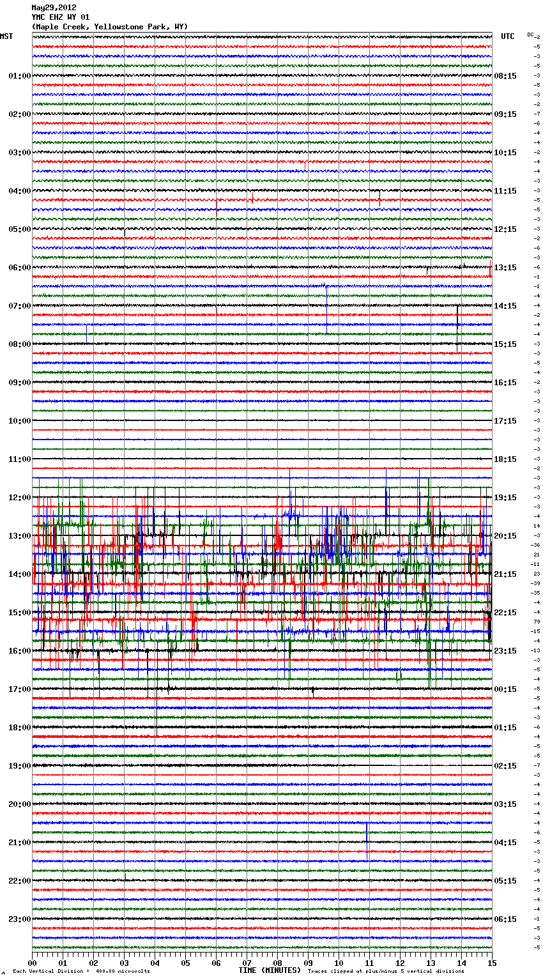The height and width of the screenshot is (980, 543).
Task: Select the MST time label "23:00"
Action: click(x=20, y=919)
